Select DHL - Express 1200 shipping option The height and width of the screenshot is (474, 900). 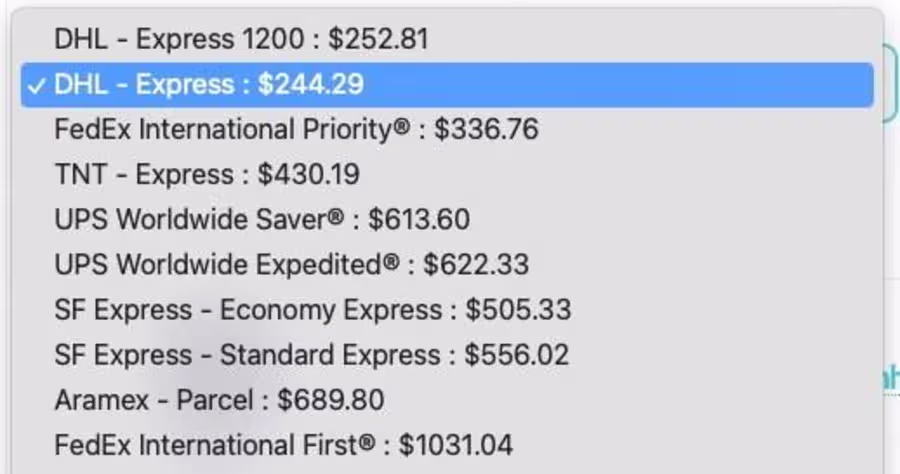[x=447, y=40]
